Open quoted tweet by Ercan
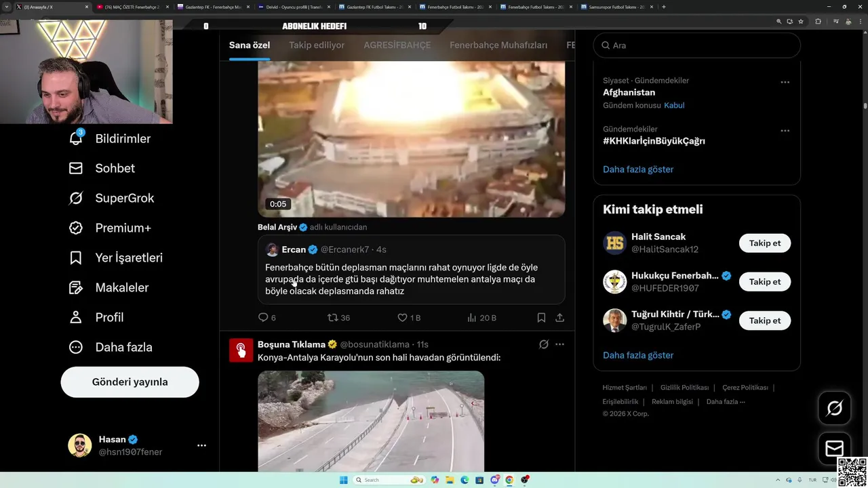Viewport: 868px width, 488px height. click(411, 270)
